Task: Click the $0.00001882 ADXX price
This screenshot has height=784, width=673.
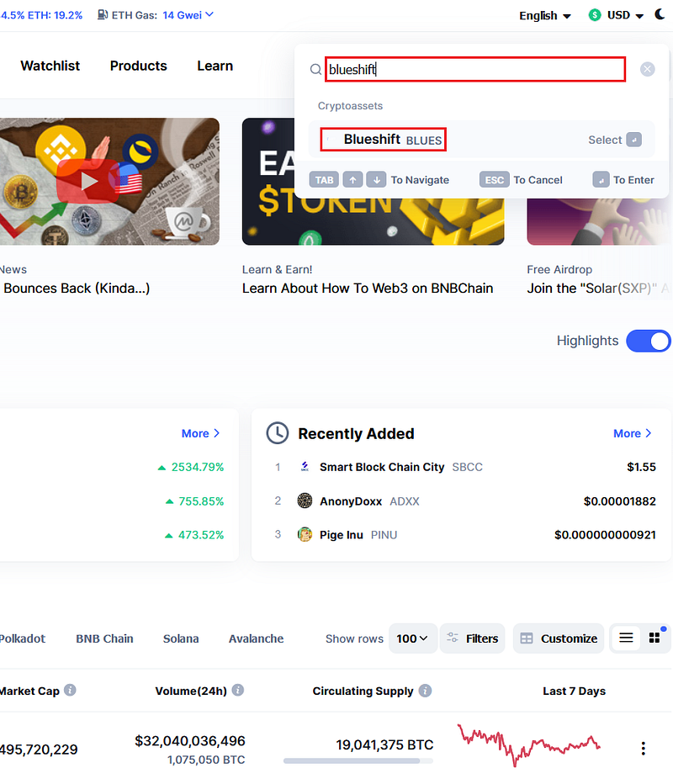Action: point(619,501)
